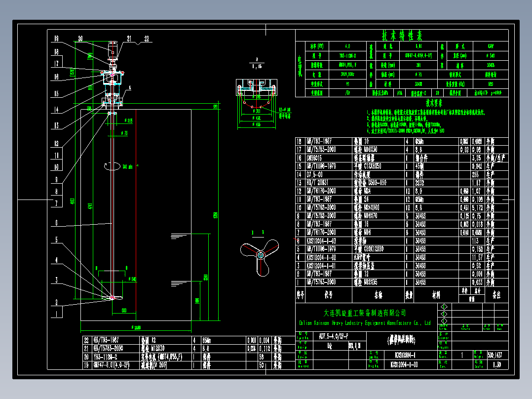Click the '代号' column header
Viewport: 532px width, 399px height.
tap(329, 295)
